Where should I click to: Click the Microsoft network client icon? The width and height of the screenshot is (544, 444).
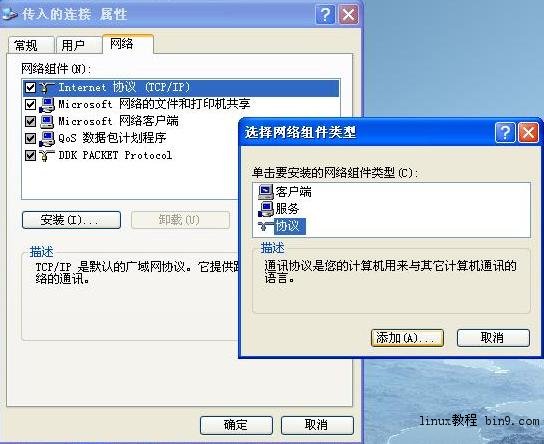pyautogui.click(x=47, y=121)
